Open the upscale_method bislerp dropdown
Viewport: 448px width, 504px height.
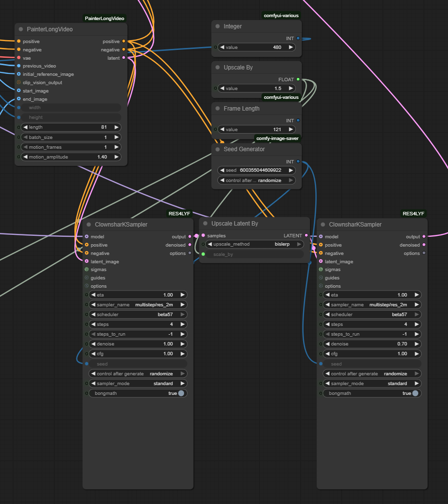tap(255, 244)
